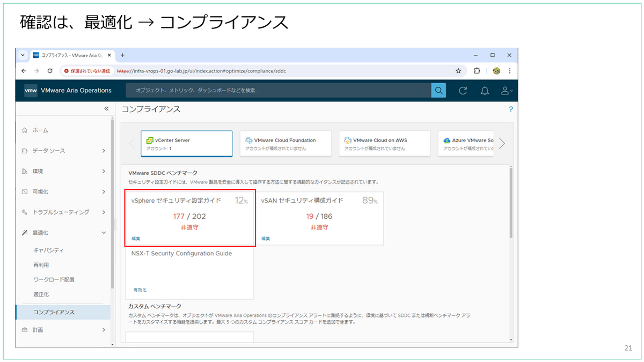
Task: Click the optimize icon beside 最適化
Action: coord(24,233)
